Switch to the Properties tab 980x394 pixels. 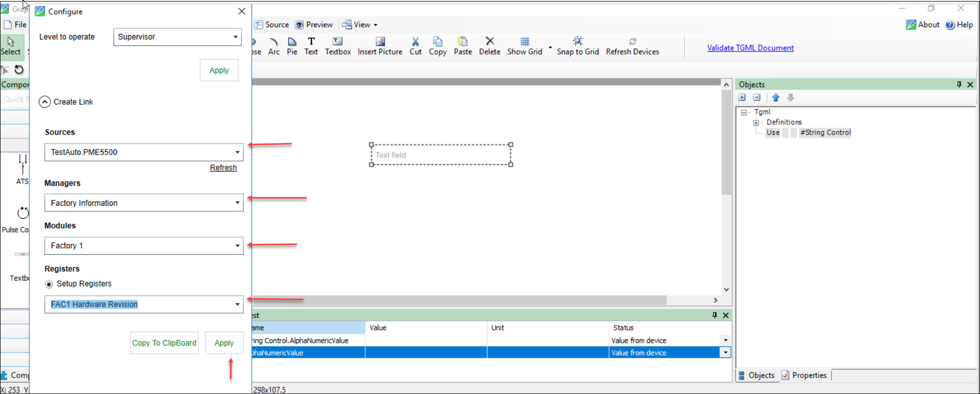[x=804, y=375]
